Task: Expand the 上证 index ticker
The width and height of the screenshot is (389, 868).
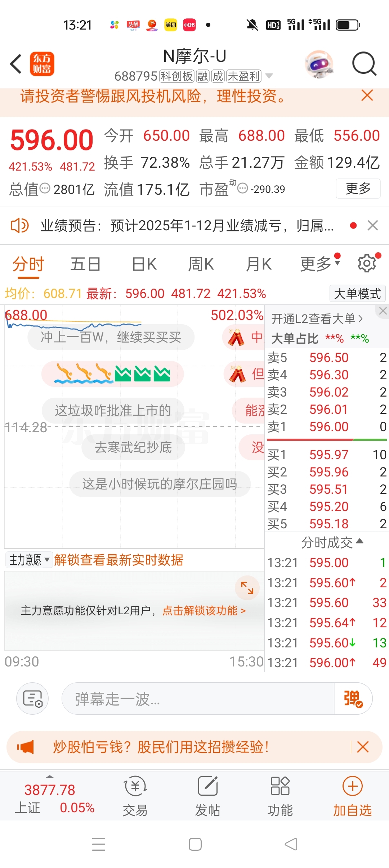Action: (54, 796)
